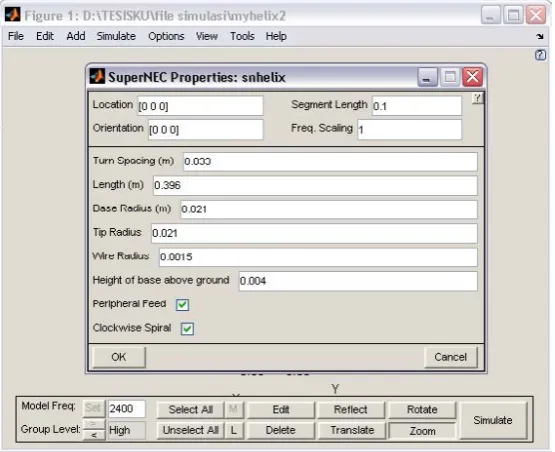Open the Help menu

276,36
